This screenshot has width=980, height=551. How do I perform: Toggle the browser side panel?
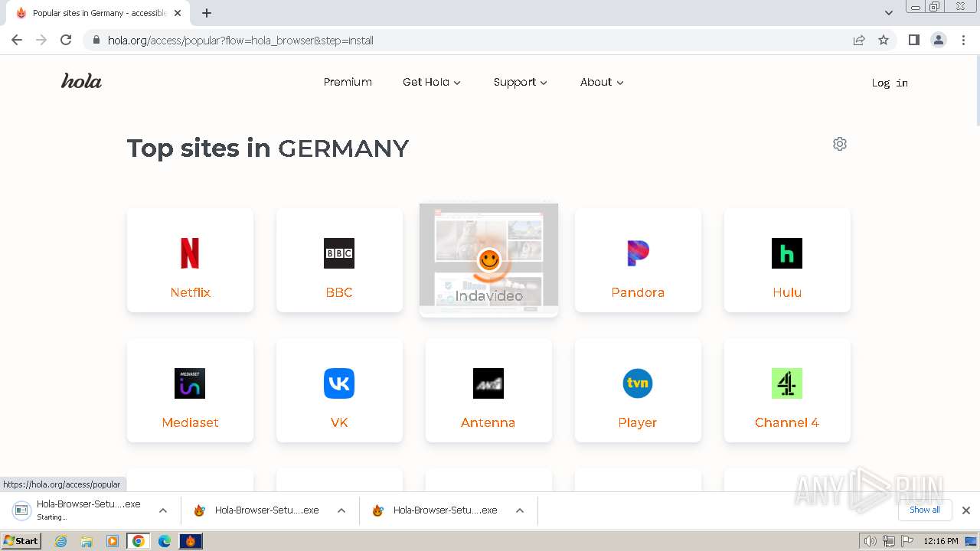point(914,40)
